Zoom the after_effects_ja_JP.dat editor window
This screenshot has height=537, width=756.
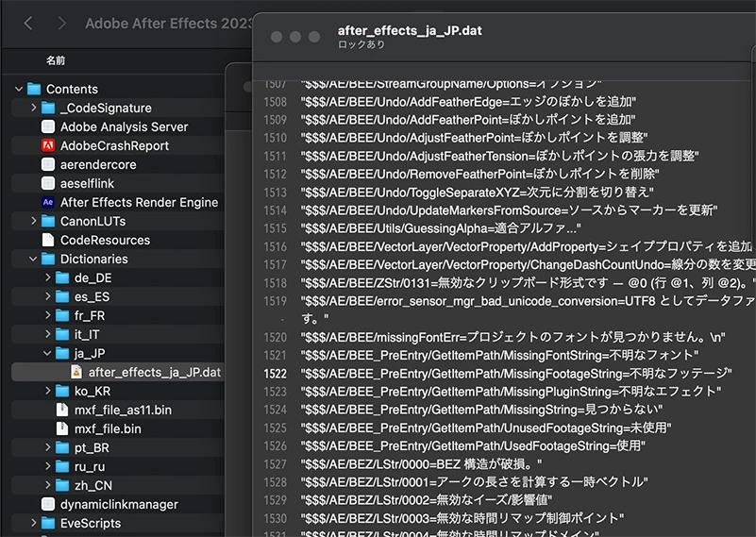coord(314,37)
